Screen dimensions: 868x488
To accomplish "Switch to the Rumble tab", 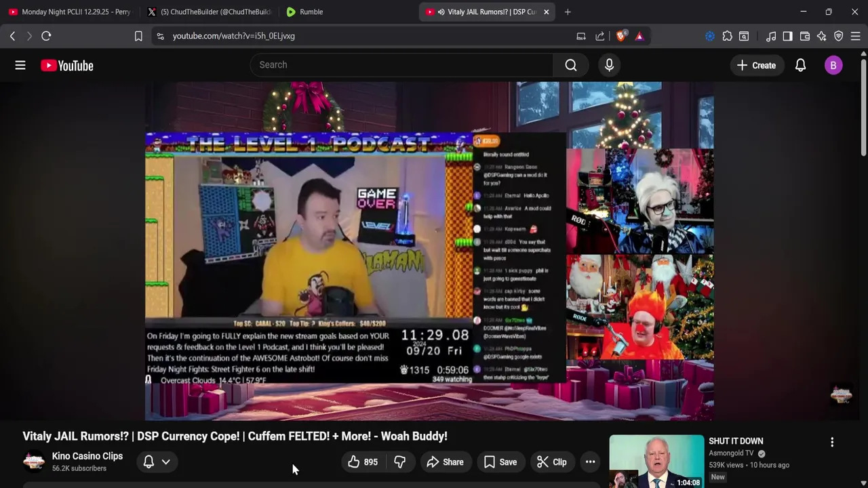I will pyautogui.click(x=346, y=12).
